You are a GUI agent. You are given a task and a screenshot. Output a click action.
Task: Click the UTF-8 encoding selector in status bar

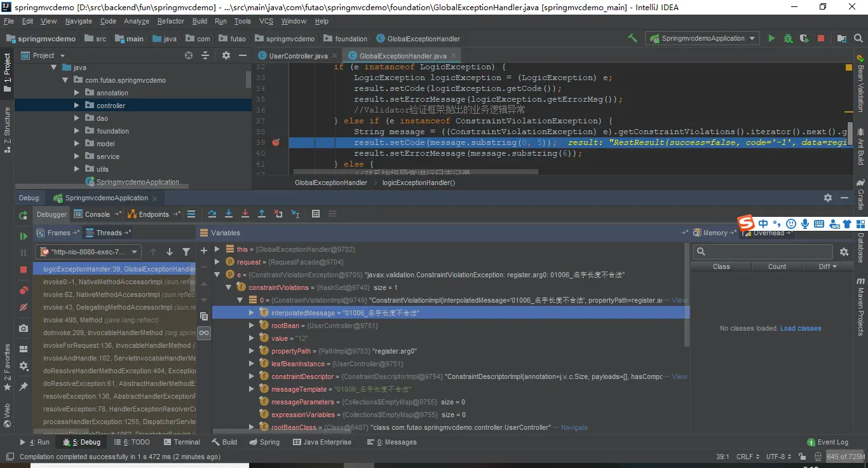778,457
